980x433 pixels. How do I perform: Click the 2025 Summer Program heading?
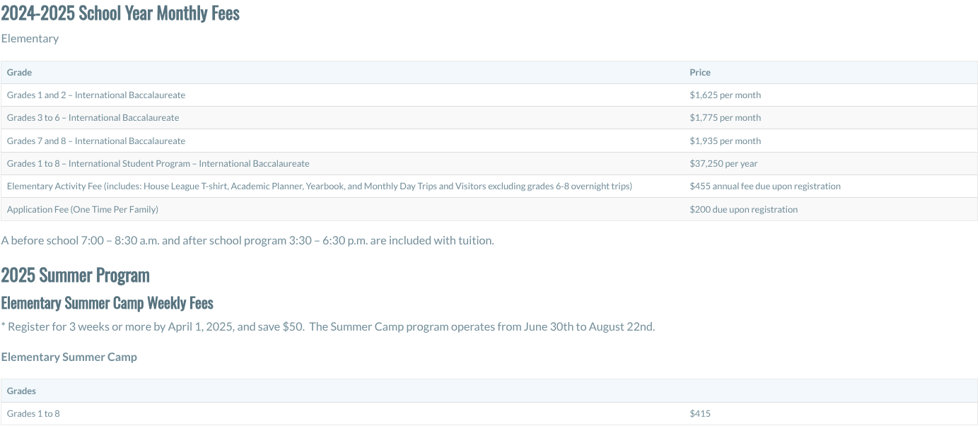pos(76,275)
